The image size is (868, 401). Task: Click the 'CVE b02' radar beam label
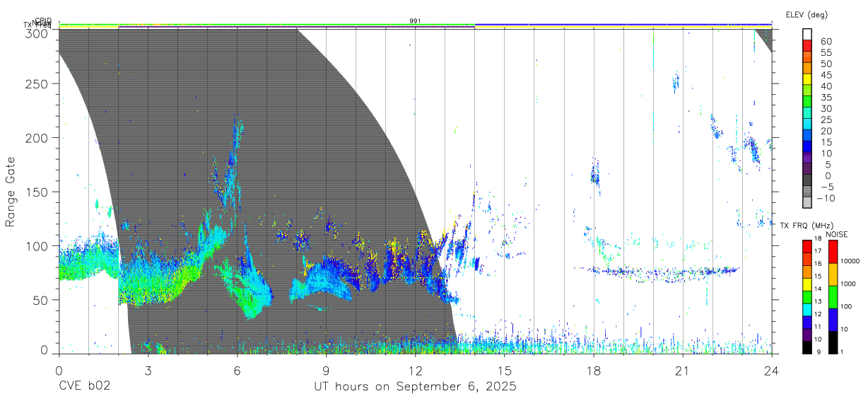tap(84, 387)
